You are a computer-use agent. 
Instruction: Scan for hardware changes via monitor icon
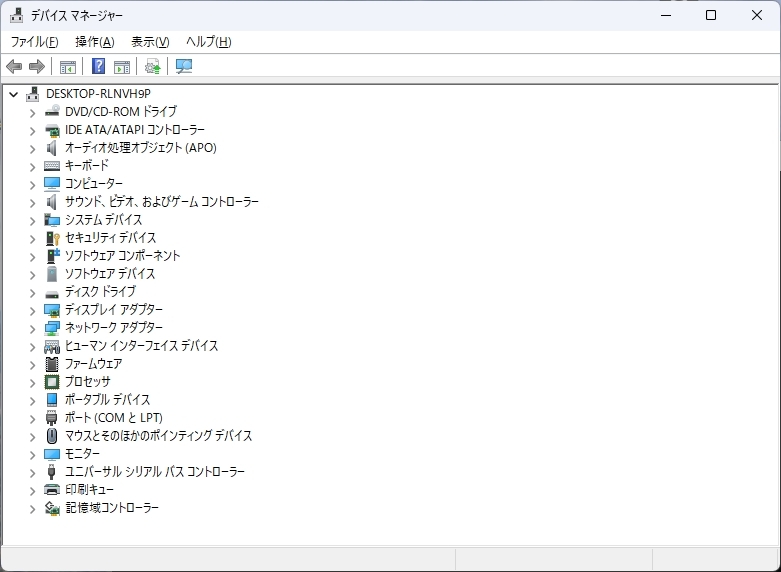184,66
